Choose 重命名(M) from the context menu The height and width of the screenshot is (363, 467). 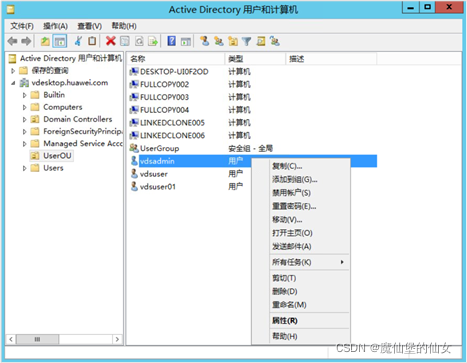[301, 305]
